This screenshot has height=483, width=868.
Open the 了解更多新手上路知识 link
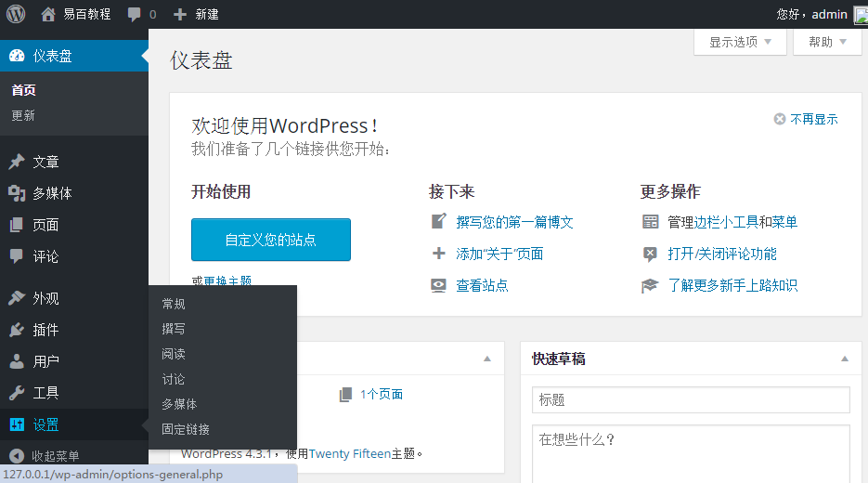tap(732, 285)
